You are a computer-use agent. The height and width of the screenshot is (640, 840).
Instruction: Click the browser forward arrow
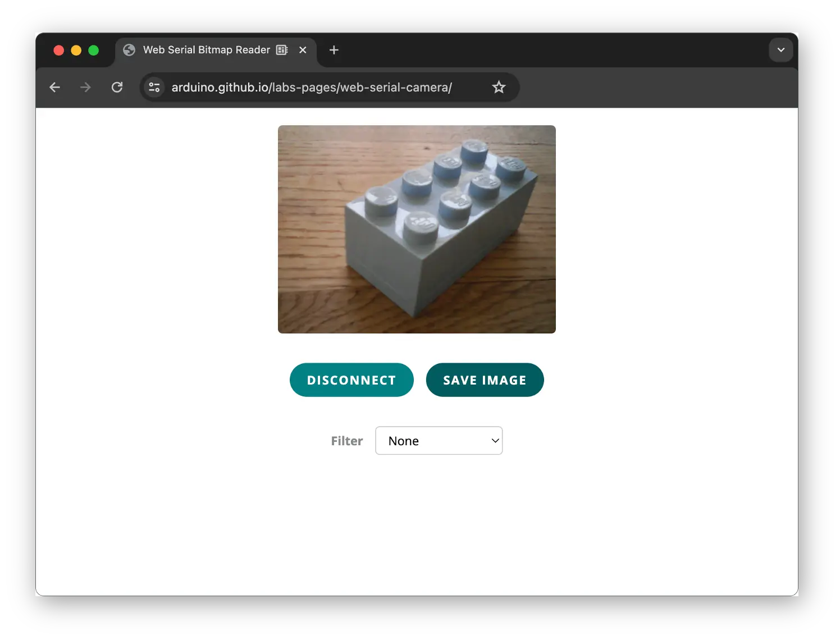[x=85, y=87]
